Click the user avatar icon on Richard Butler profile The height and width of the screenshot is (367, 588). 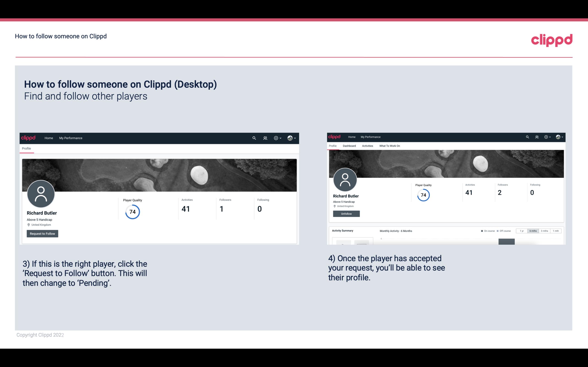tap(41, 194)
